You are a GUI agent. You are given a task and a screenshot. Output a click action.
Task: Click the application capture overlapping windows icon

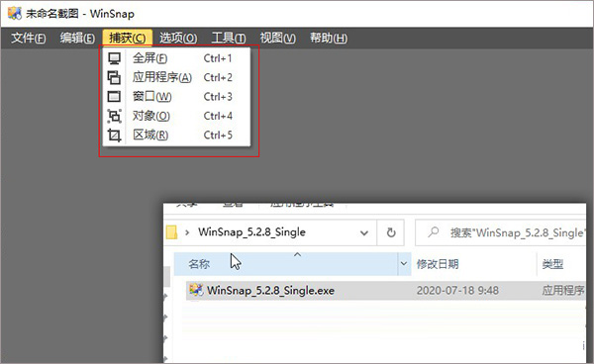point(114,77)
